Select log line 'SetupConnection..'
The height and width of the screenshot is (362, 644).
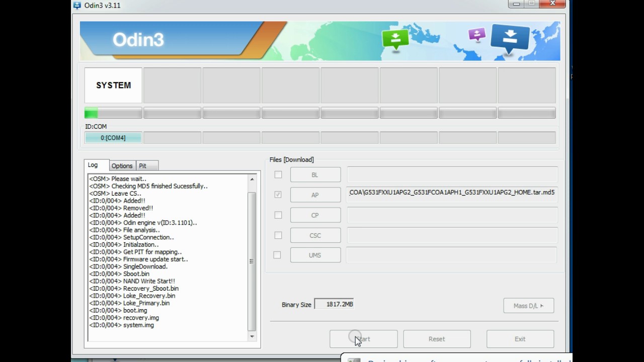click(x=131, y=237)
